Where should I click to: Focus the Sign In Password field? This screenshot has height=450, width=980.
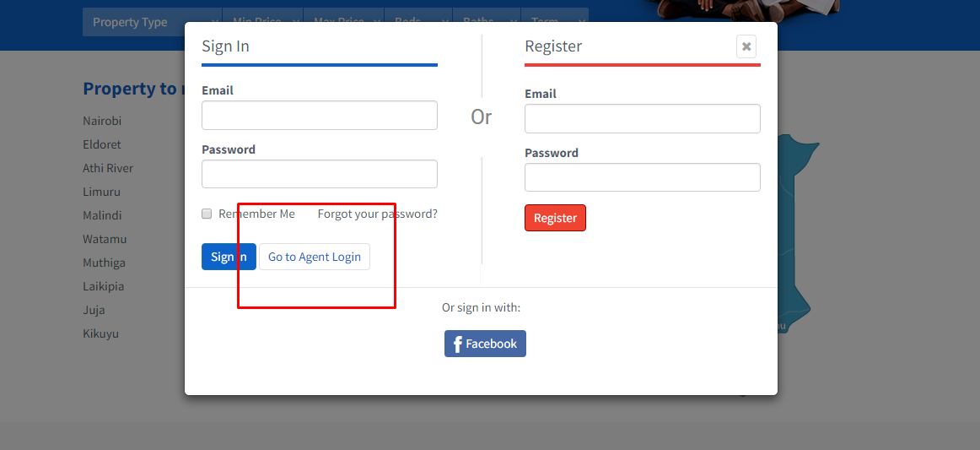(320, 174)
